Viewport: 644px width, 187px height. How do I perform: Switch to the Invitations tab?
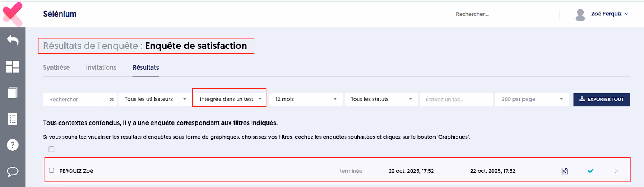point(101,68)
